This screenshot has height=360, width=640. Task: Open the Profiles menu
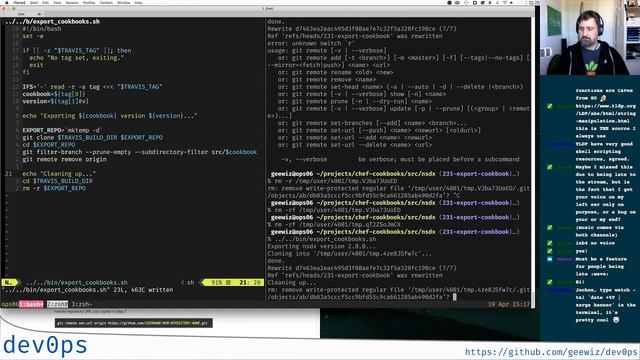(89, 2)
